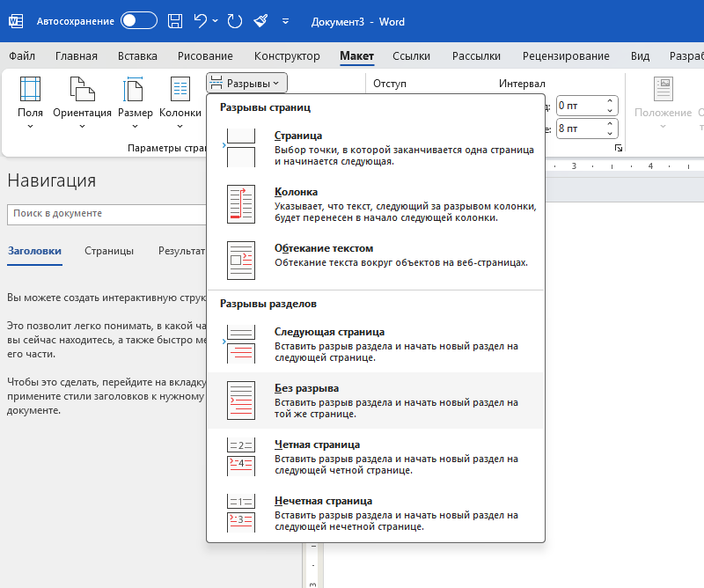Insert Следующая страница section break
The image size is (704, 588).
point(376,344)
